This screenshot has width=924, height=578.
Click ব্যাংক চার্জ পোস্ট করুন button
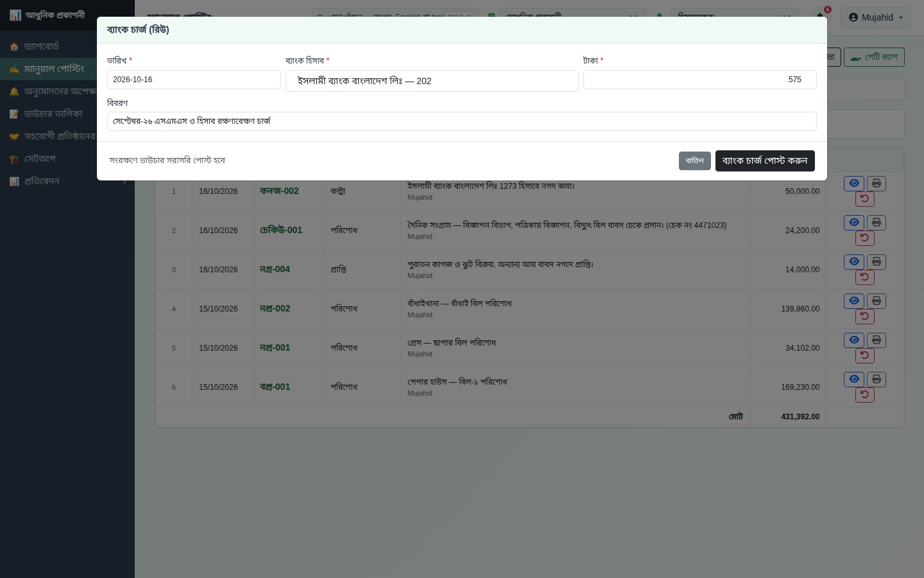[765, 161]
